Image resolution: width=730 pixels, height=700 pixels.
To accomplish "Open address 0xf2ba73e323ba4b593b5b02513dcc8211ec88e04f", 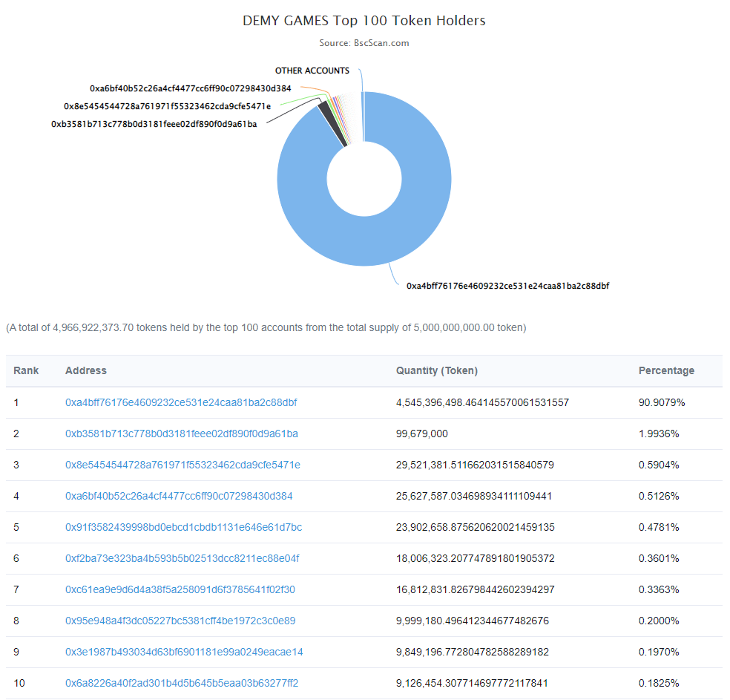I will point(182,558).
